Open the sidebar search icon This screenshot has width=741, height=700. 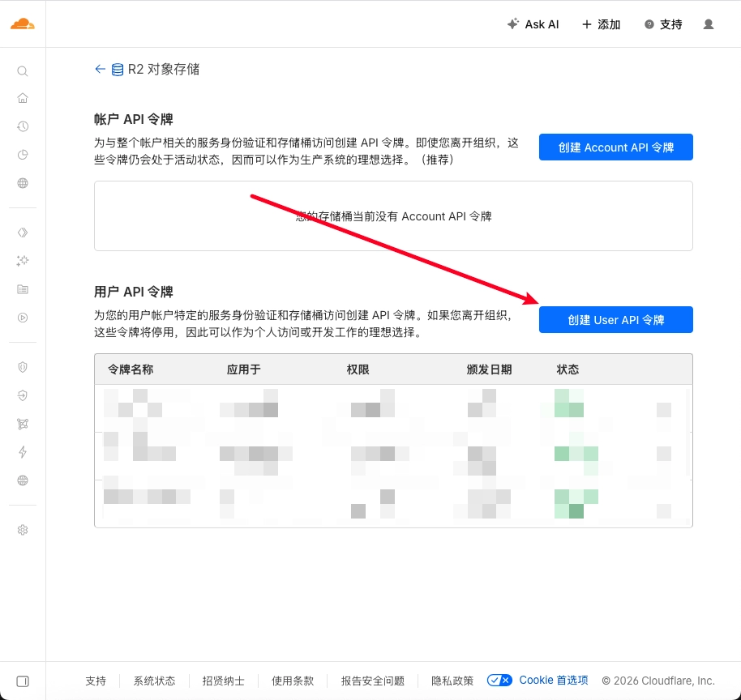tap(23, 71)
